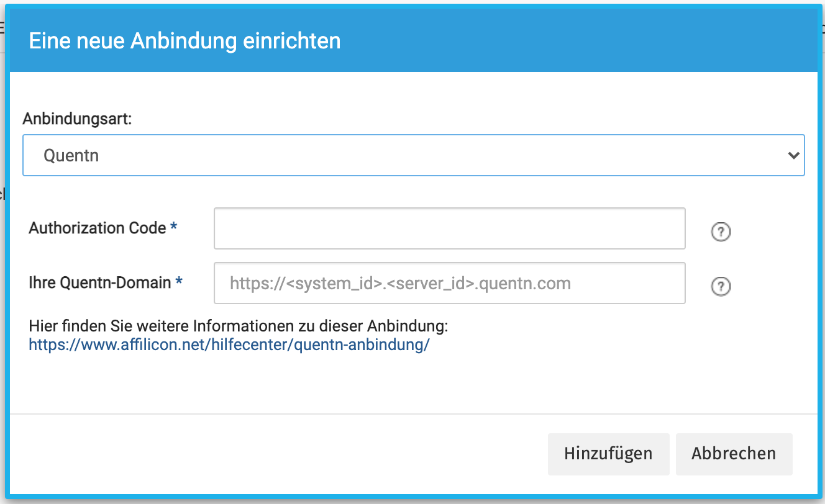Click the 'Eine neue Anbindung einrichten' title
Screen dimensions: 825x504
tap(185, 41)
